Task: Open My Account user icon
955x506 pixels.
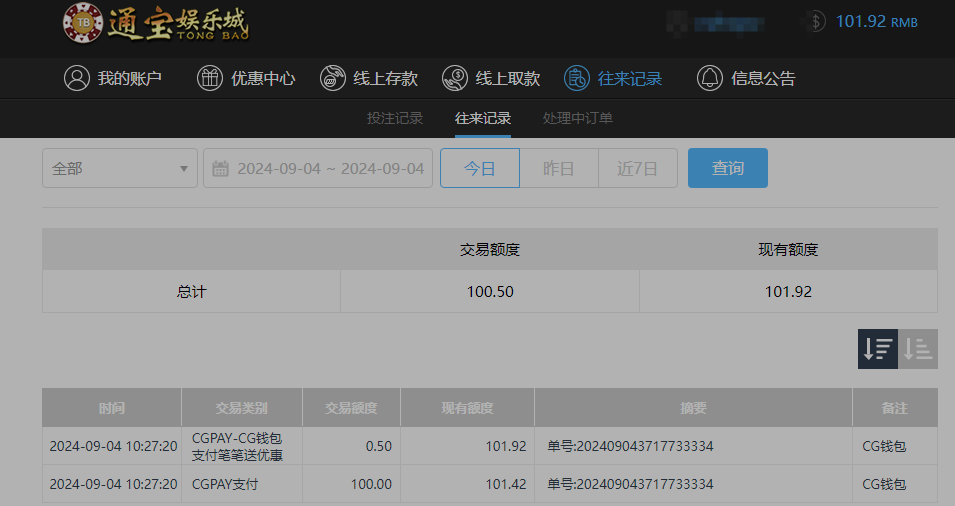Action: (x=77, y=78)
